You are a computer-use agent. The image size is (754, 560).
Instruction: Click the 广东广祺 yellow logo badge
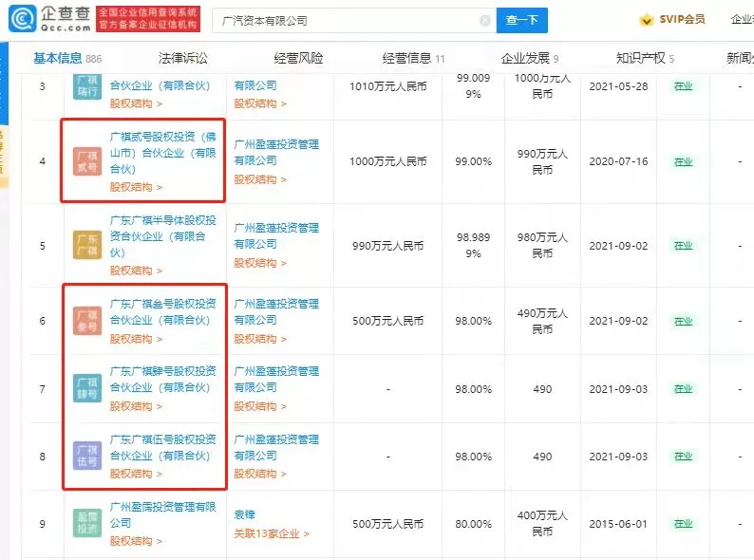click(x=86, y=245)
